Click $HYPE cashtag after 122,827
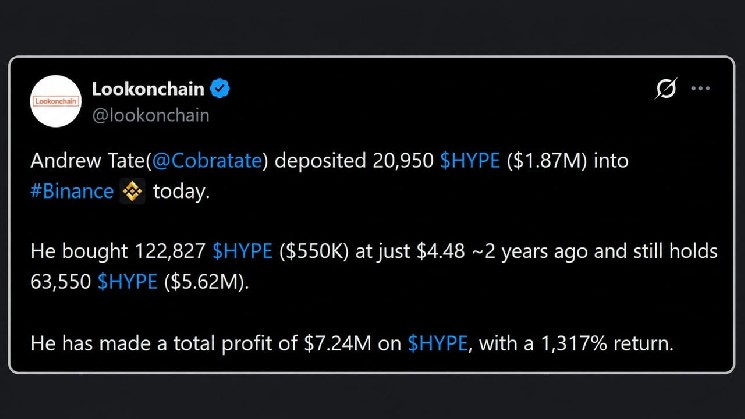Image resolution: width=745 pixels, height=419 pixels. coord(242,251)
